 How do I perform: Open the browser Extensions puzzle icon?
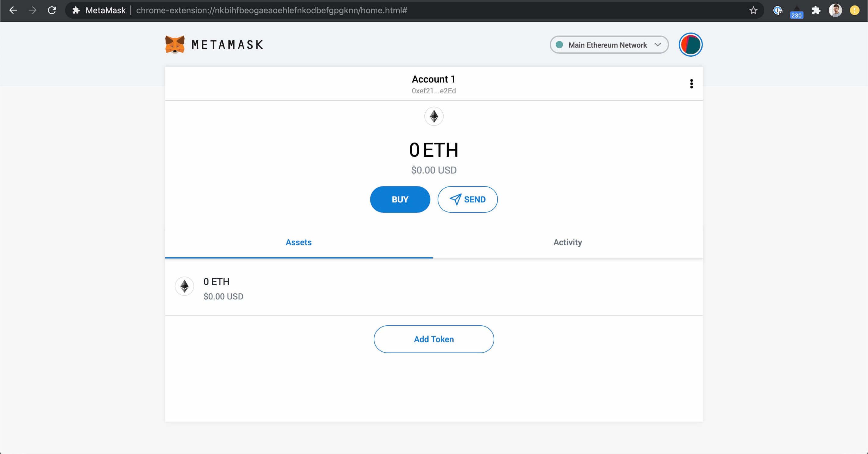[816, 10]
